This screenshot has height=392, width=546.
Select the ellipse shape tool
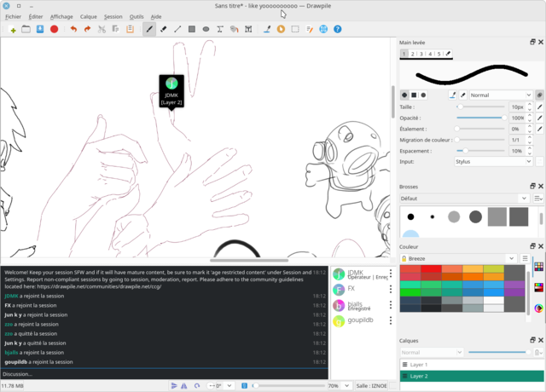pyautogui.click(x=206, y=29)
